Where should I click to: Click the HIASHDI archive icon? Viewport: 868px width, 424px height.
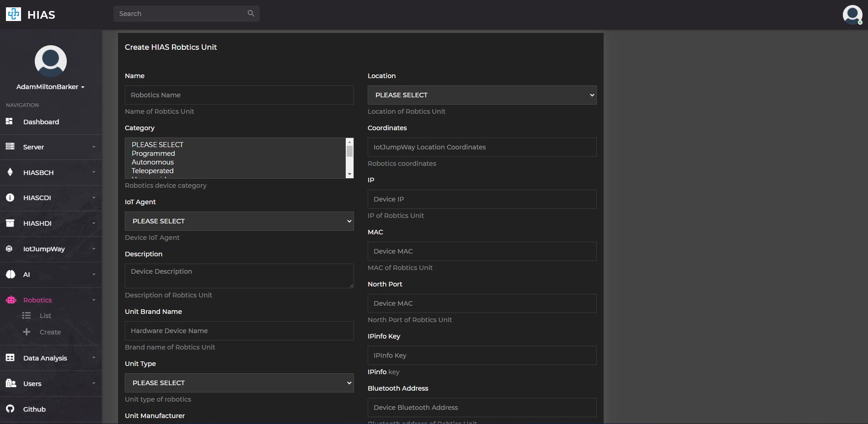(10, 223)
